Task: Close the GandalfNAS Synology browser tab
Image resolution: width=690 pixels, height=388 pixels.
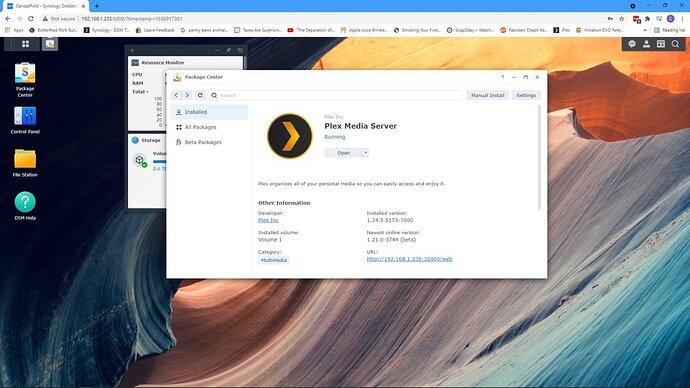Action: pyautogui.click(x=83, y=6)
